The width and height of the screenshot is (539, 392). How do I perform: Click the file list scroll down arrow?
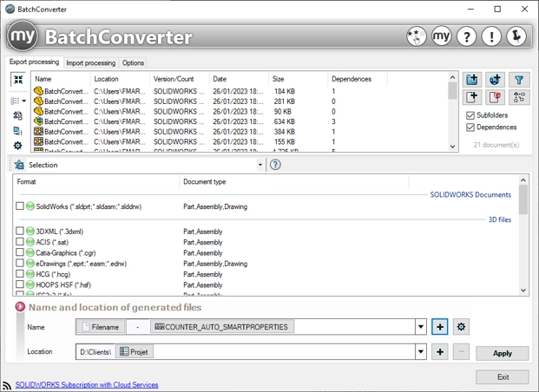click(x=452, y=147)
